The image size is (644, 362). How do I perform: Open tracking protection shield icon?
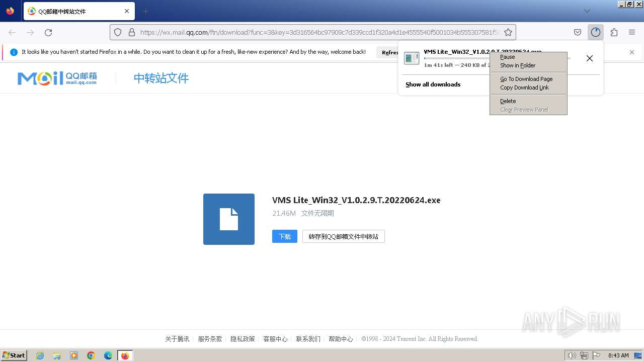tap(118, 32)
